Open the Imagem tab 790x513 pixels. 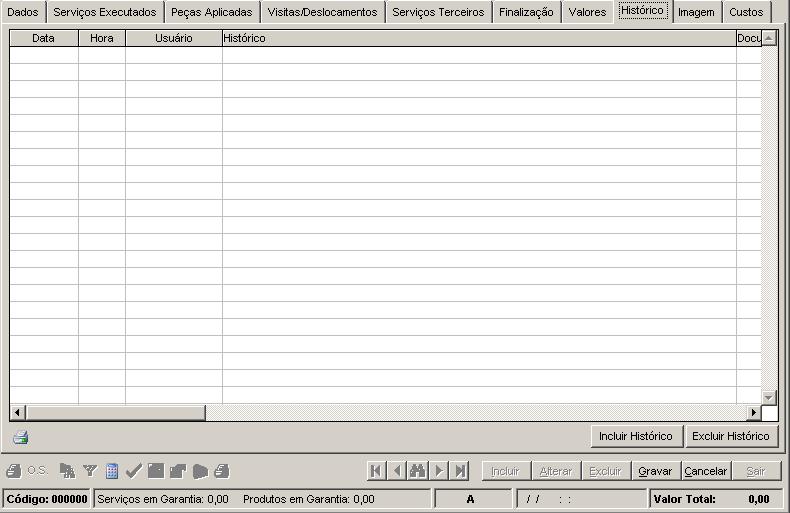click(696, 12)
